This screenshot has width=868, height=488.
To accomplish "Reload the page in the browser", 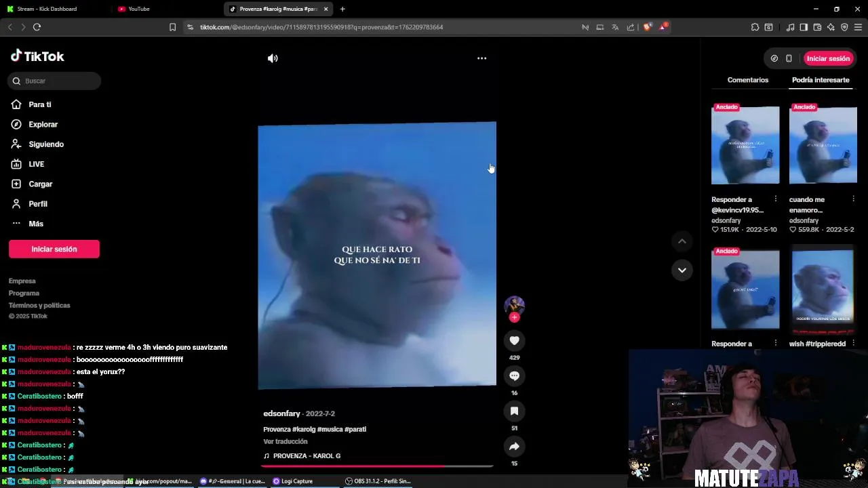I will click(37, 27).
